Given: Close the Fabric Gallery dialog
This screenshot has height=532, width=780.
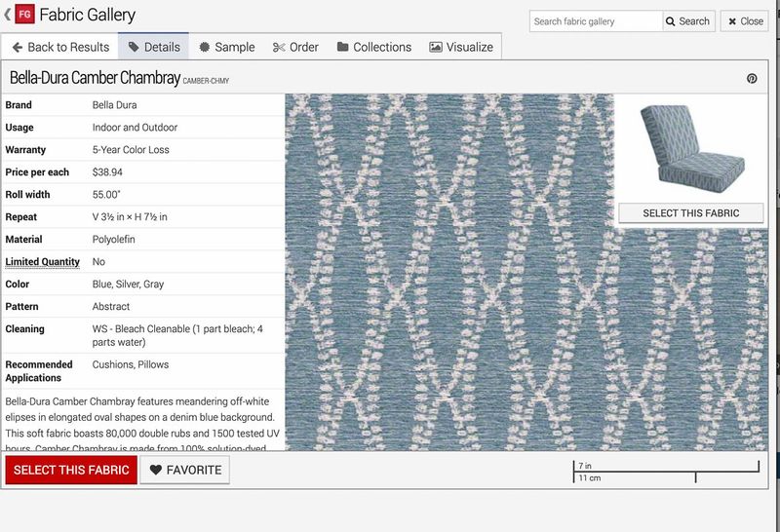Looking at the screenshot, I should [x=745, y=21].
